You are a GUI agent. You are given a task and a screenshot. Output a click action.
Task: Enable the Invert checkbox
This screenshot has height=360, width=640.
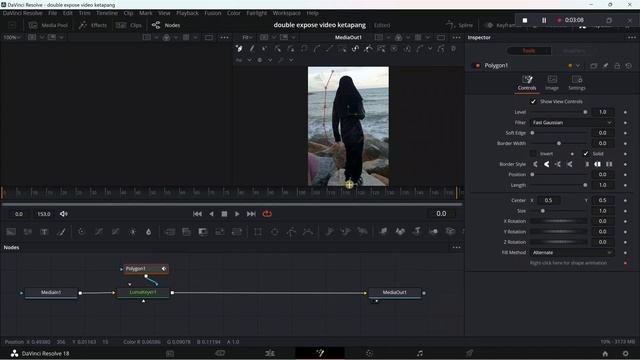coord(533,153)
